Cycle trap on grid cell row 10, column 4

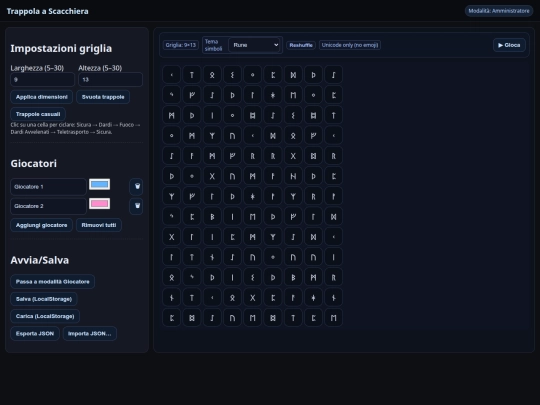coord(232,257)
